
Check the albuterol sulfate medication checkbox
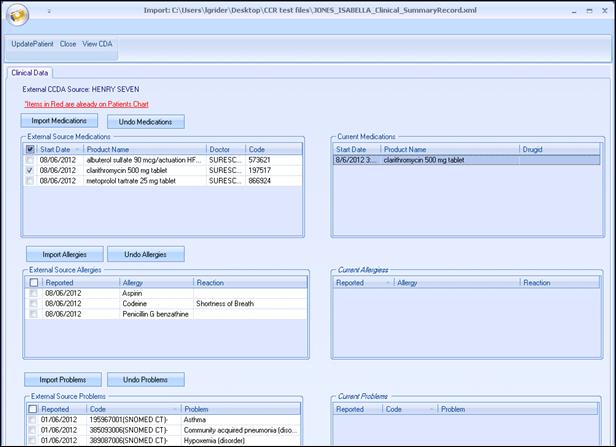point(32,160)
